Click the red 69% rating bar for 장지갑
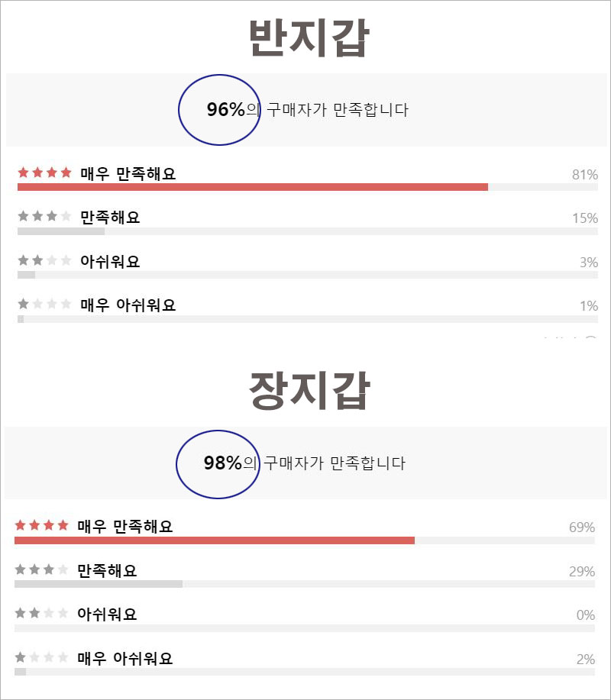The height and width of the screenshot is (700, 611). pos(214,540)
